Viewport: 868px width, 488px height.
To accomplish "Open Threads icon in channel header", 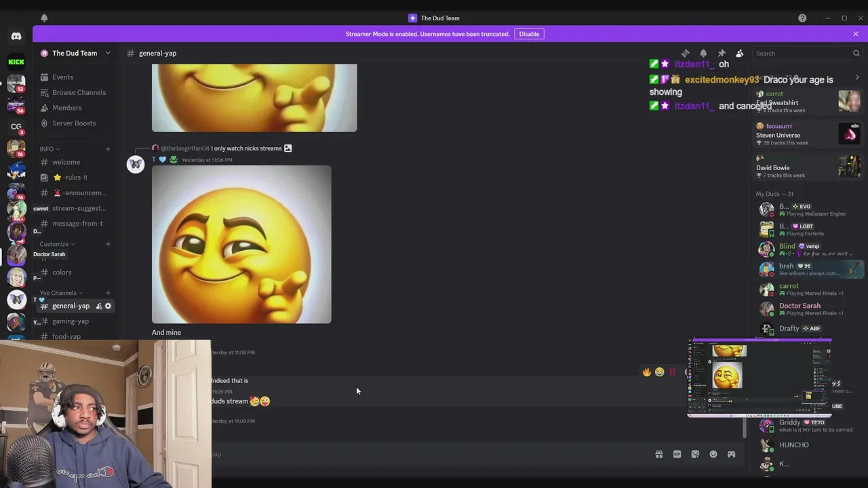I will (x=685, y=54).
